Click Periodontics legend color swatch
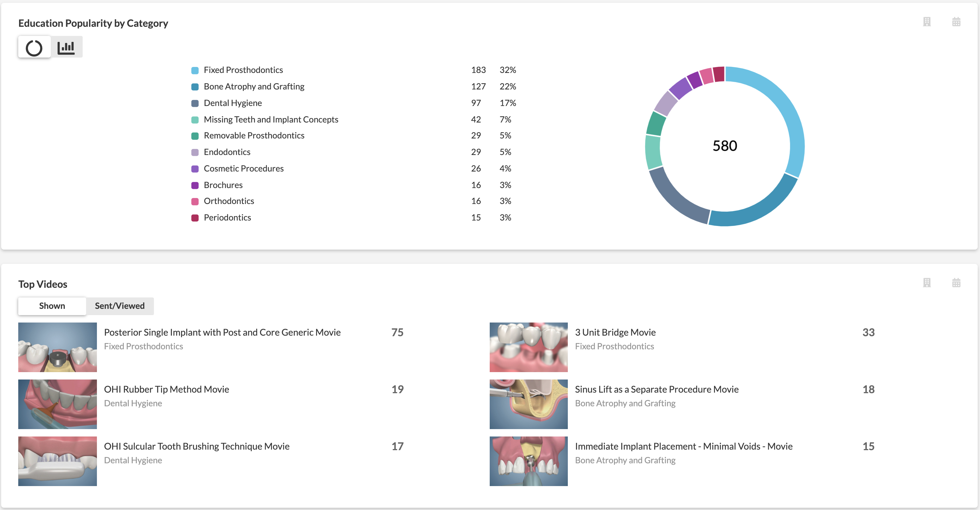 pos(195,218)
